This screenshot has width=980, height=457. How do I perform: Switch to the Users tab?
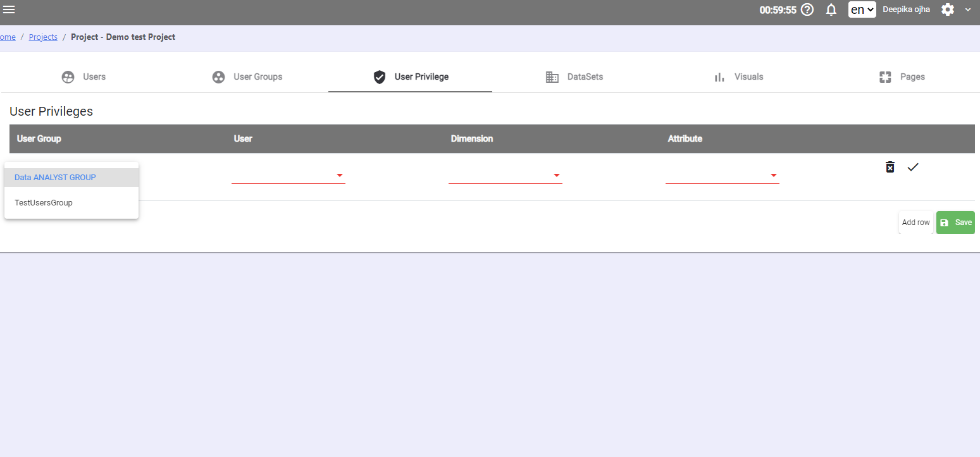(94, 76)
